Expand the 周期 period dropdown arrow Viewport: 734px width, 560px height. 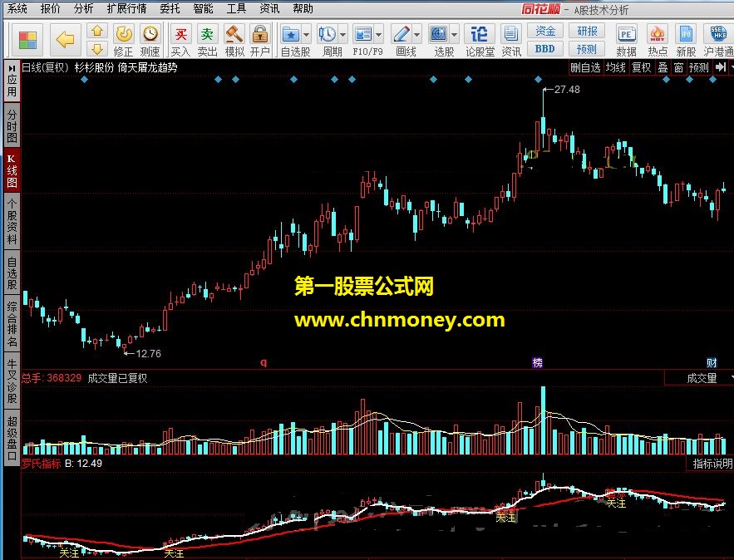tap(343, 35)
